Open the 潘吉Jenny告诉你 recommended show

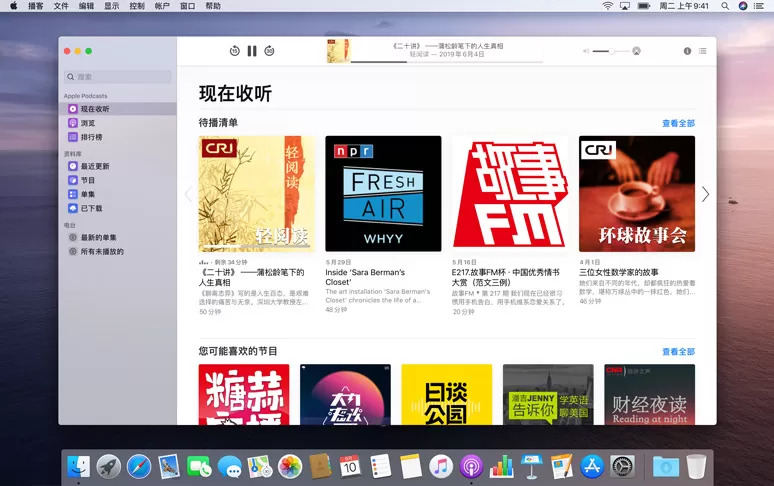(x=548, y=394)
